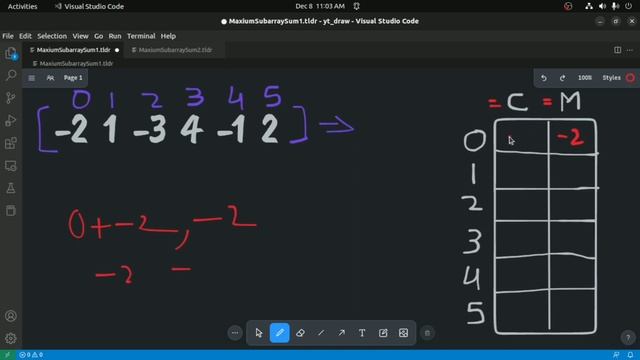
Task: Open the 100% zoom menu
Action: pos(584,78)
